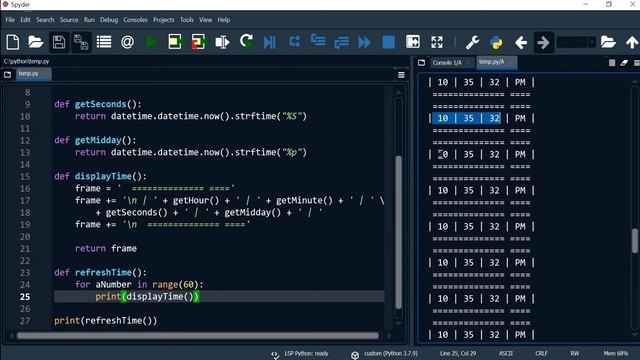The height and width of the screenshot is (360, 640).
Task: Click the editor scrollbar down arrow
Action: [399, 323]
